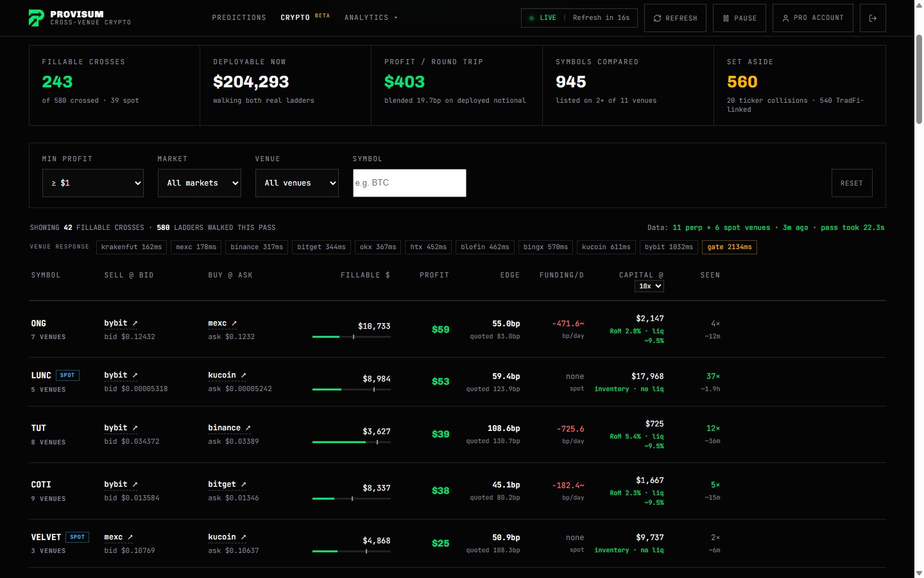924x578 pixels.
Task: Click the COTI symbol name
Action: coord(41,484)
